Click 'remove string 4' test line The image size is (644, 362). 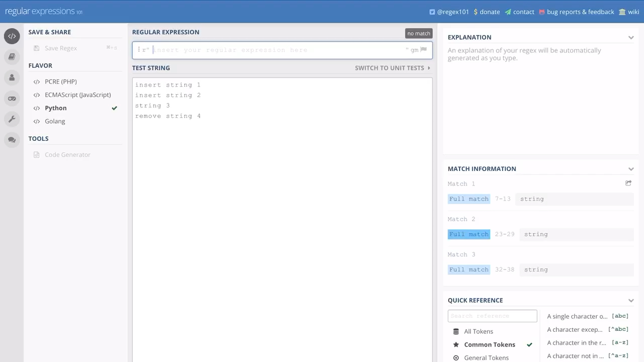coord(168,116)
